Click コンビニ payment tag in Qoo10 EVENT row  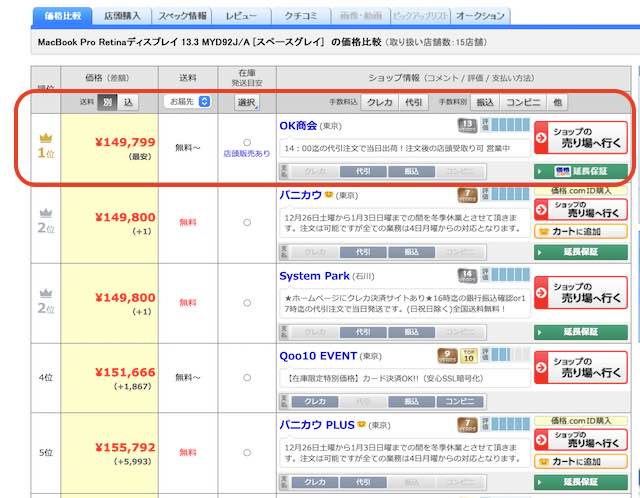point(460,402)
